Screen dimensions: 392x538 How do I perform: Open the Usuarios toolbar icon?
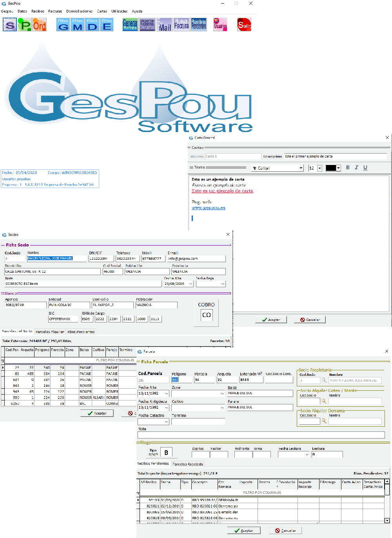pos(220,25)
